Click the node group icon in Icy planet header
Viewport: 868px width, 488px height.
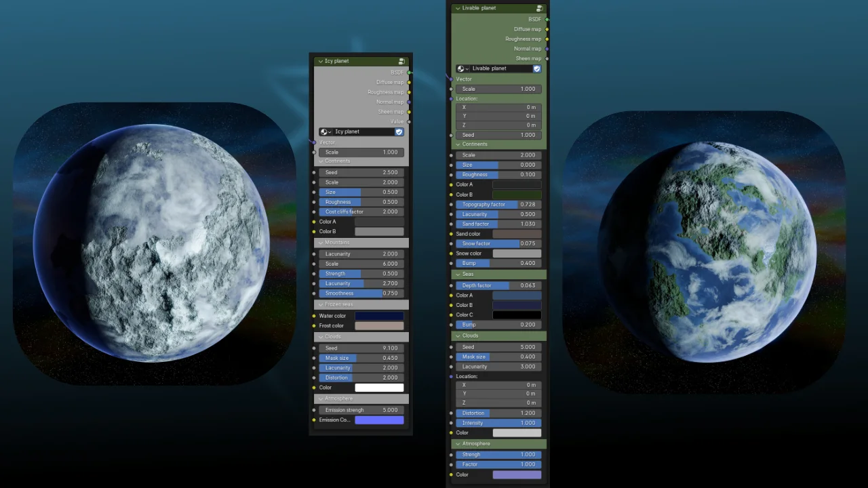coord(401,61)
